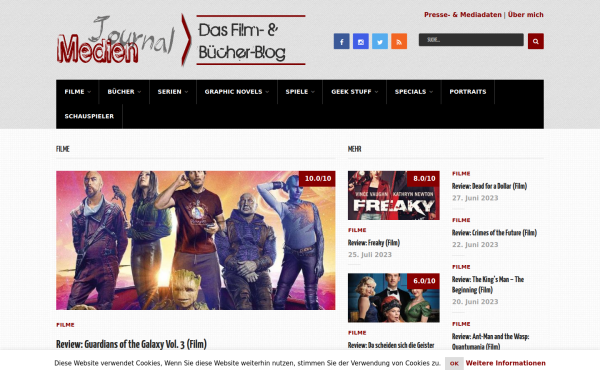This screenshot has height=375, width=600.
Task: Click the Medien Journal logo
Action: [x=181, y=40]
